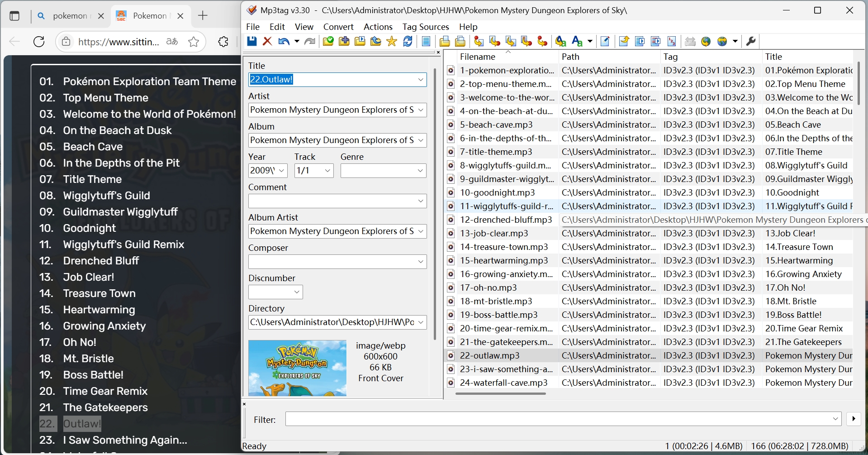The height and width of the screenshot is (455, 868).
Task: Expand the Discnumber dropdown
Action: pos(297,292)
